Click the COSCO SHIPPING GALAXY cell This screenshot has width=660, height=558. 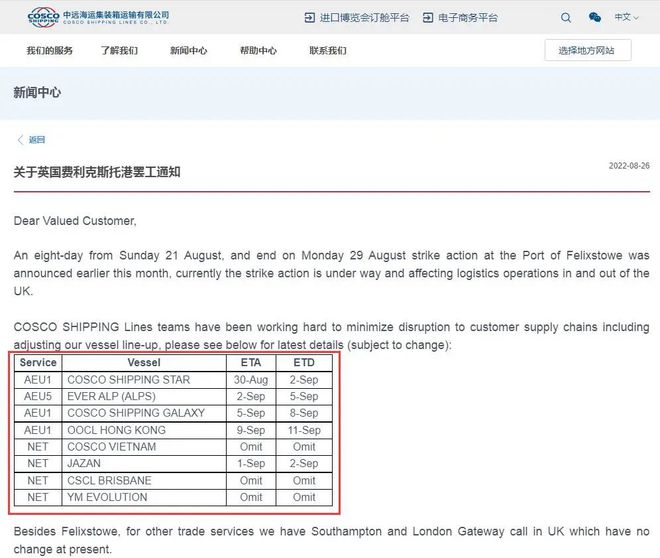coord(144,413)
